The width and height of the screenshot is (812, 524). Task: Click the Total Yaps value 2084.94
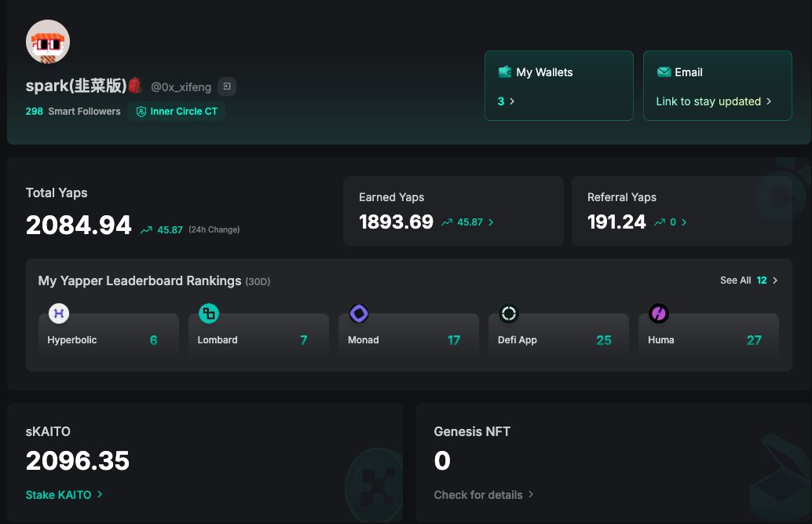[x=79, y=225]
